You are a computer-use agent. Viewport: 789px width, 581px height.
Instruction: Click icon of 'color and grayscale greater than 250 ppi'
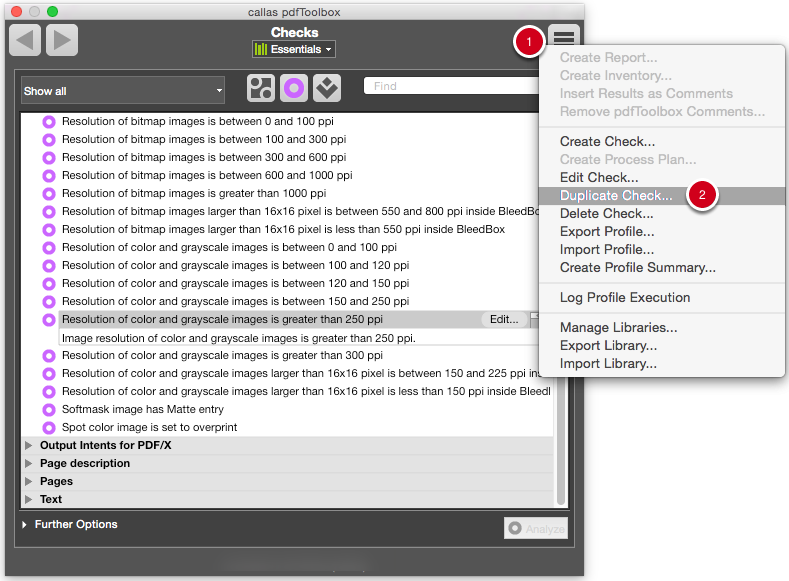[x=49, y=320]
